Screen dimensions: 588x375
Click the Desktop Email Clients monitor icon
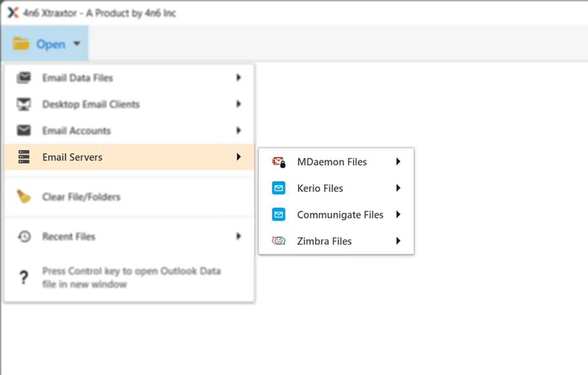(x=24, y=104)
